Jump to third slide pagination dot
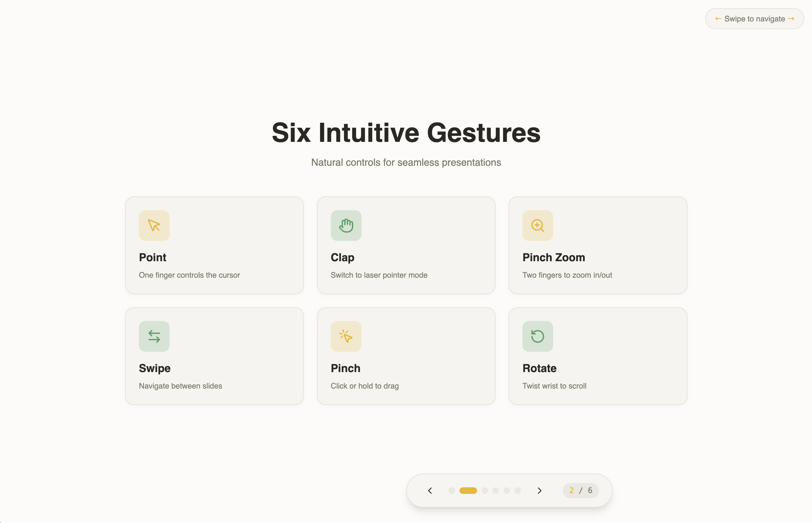 pos(485,490)
